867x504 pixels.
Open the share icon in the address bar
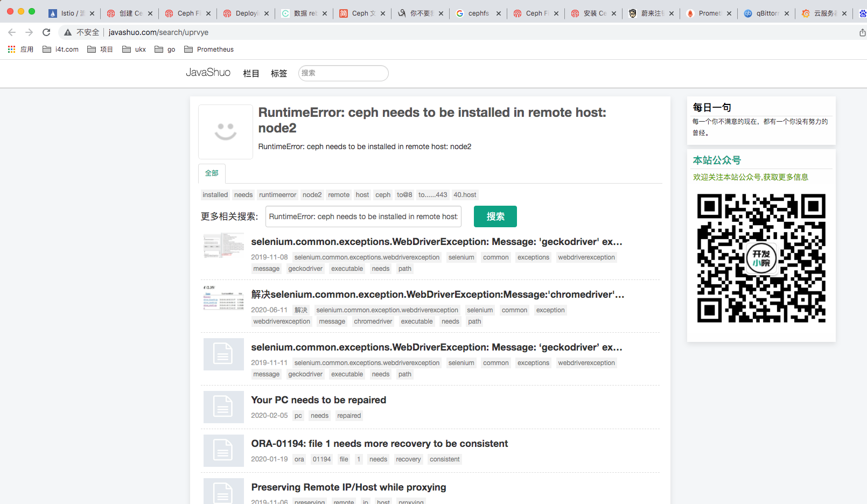862,32
